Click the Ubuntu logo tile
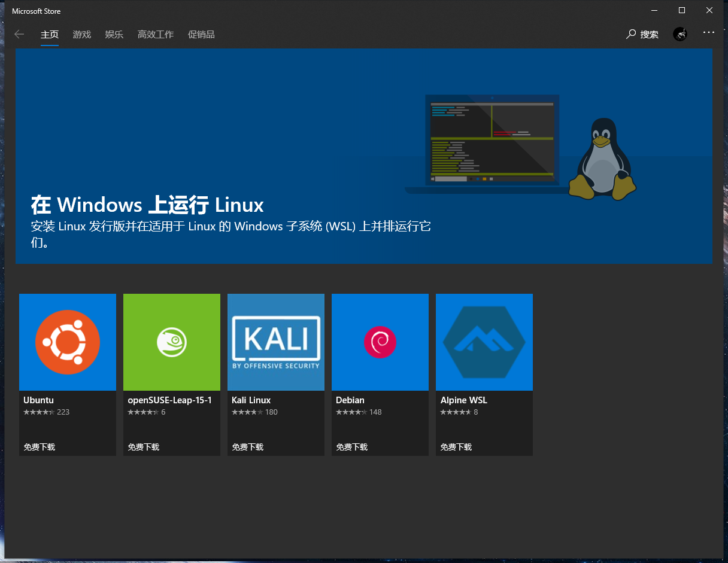The height and width of the screenshot is (563, 728). pos(68,342)
